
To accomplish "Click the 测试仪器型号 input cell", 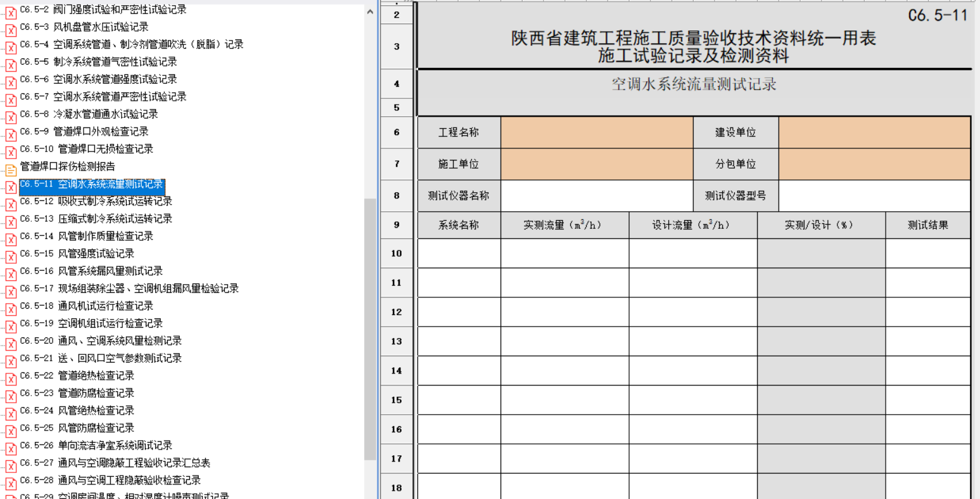I will pyautogui.click(x=874, y=196).
